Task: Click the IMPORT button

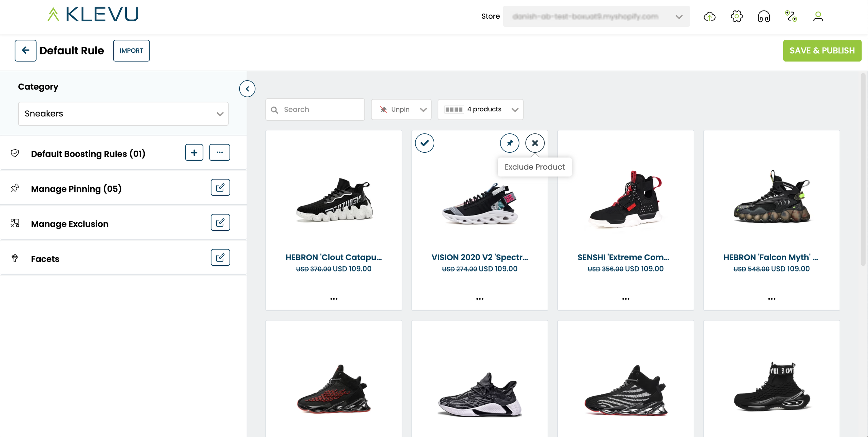Action: click(131, 51)
